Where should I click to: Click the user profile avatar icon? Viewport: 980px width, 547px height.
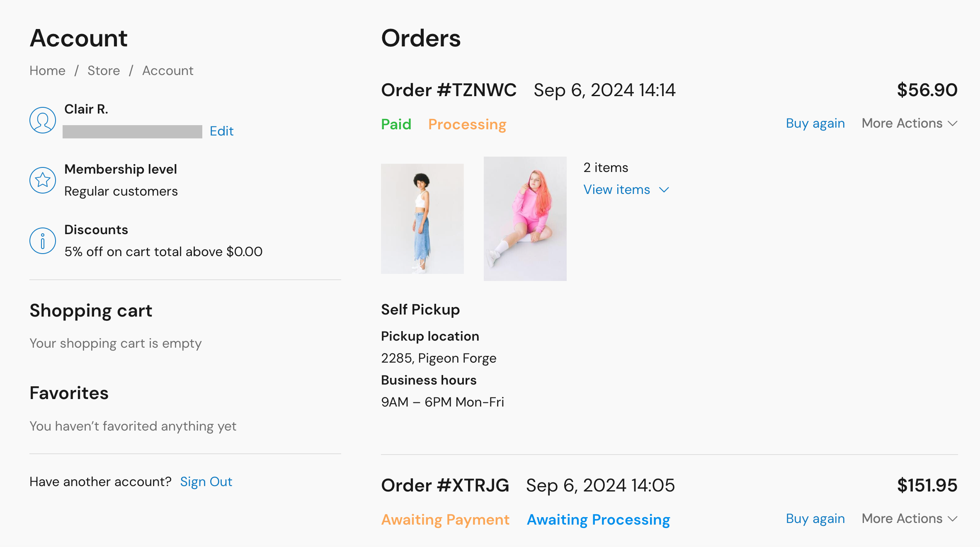pos(42,120)
